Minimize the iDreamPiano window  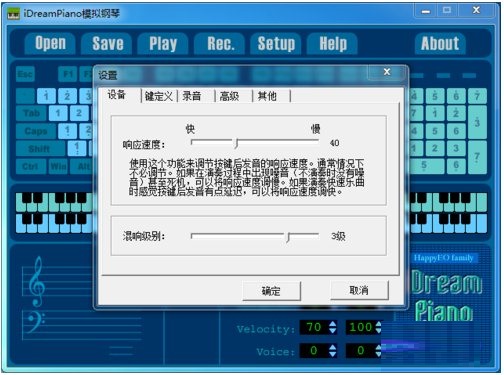(x=426, y=11)
